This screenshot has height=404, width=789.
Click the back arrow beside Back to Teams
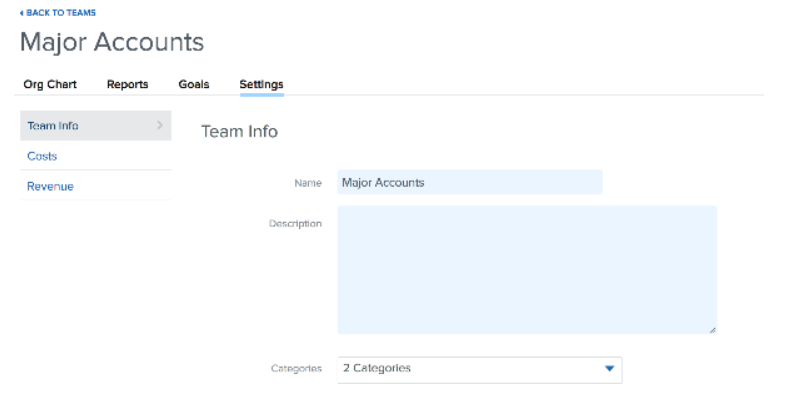click(22, 13)
